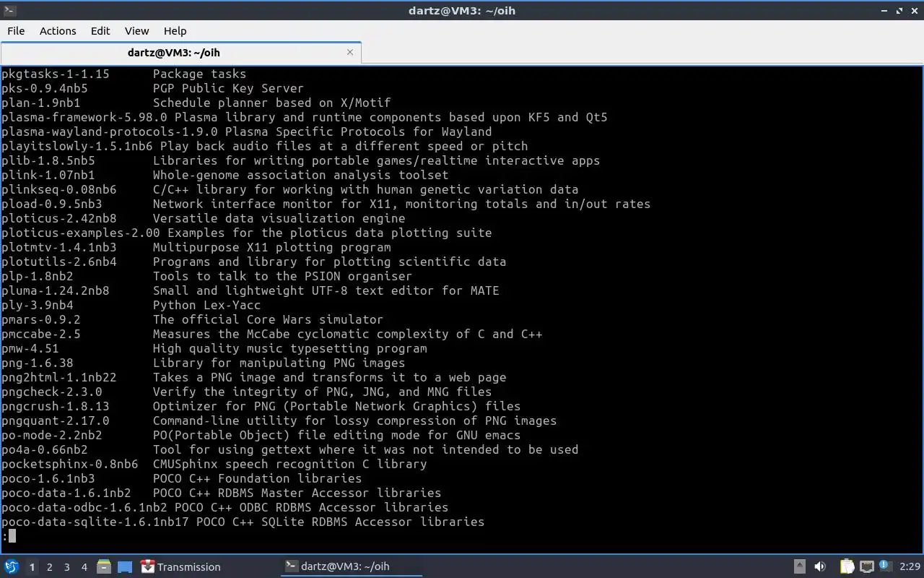Click the terminal icon in the title bar
The height and width of the screenshot is (578, 924).
[9, 10]
